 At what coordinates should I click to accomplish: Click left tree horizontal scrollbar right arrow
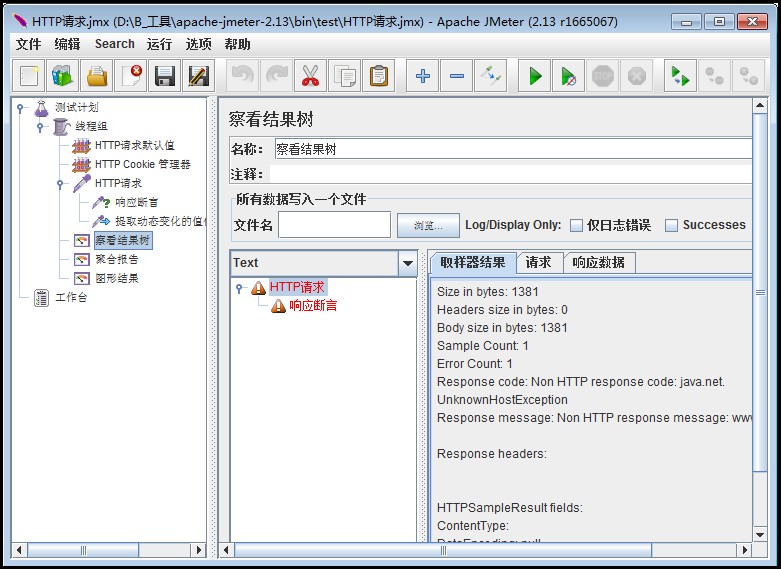(x=199, y=550)
